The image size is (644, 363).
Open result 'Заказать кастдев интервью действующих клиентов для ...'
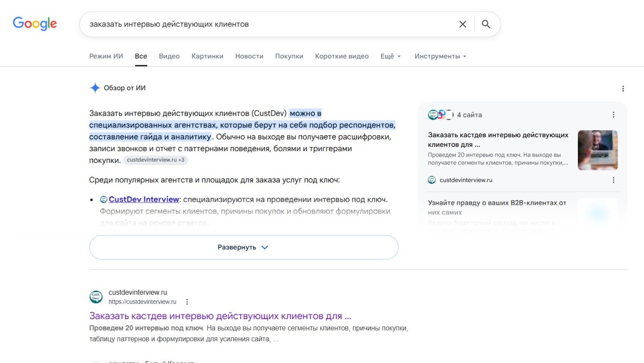coord(220,316)
